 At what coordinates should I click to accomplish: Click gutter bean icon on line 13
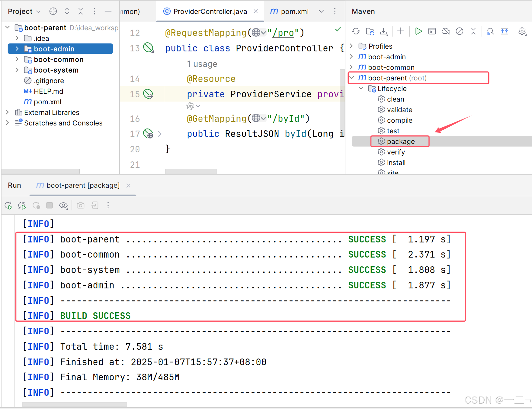pos(148,47)
